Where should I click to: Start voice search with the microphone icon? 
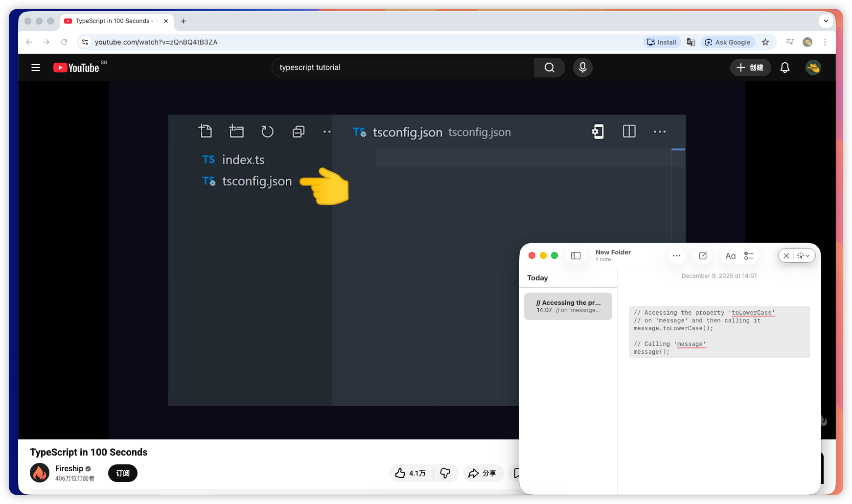[582, 68]
